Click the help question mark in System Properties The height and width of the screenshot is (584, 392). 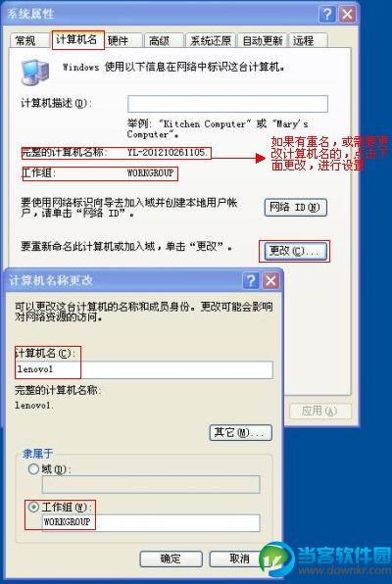coord(327,15)
